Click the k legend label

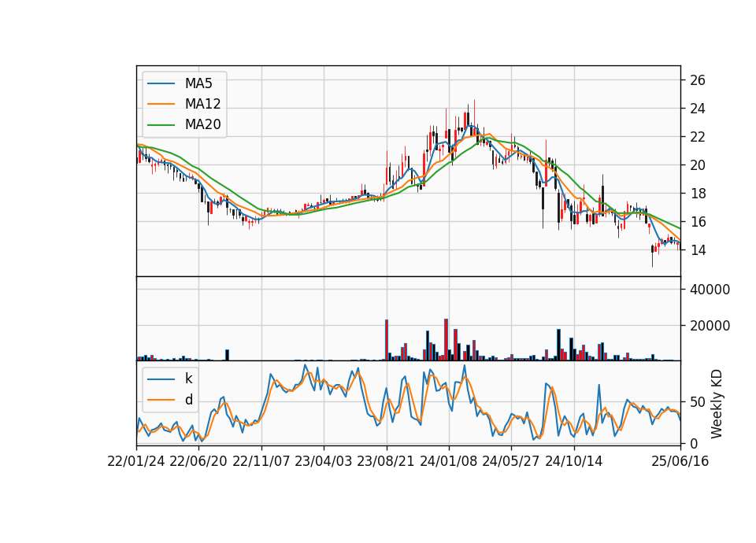coord(188,379)
